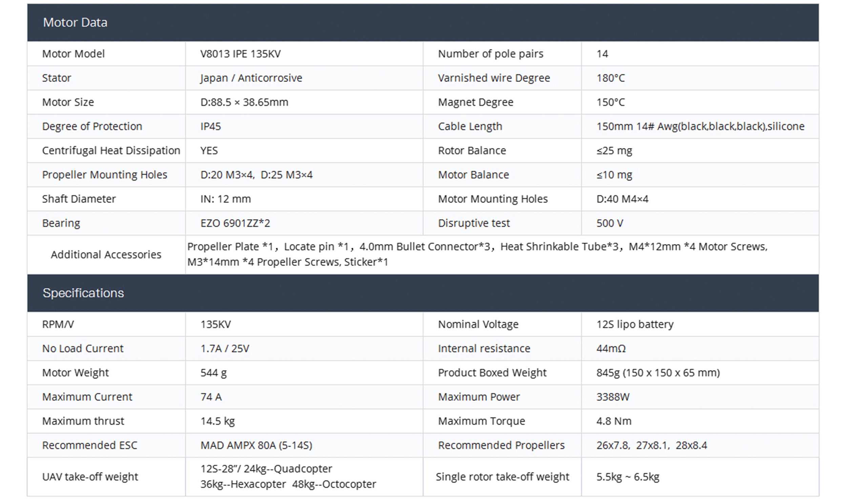Click the Recommended Propellers label

[x=501, y=445]
